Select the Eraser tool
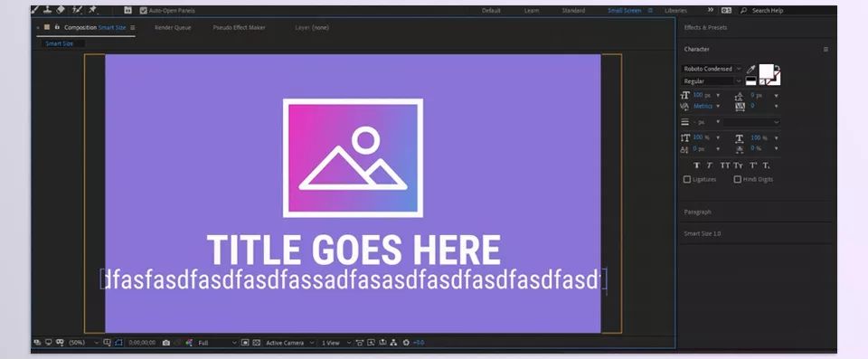The image size is (868, 359). pyautogui.click(x=61, y=10)
